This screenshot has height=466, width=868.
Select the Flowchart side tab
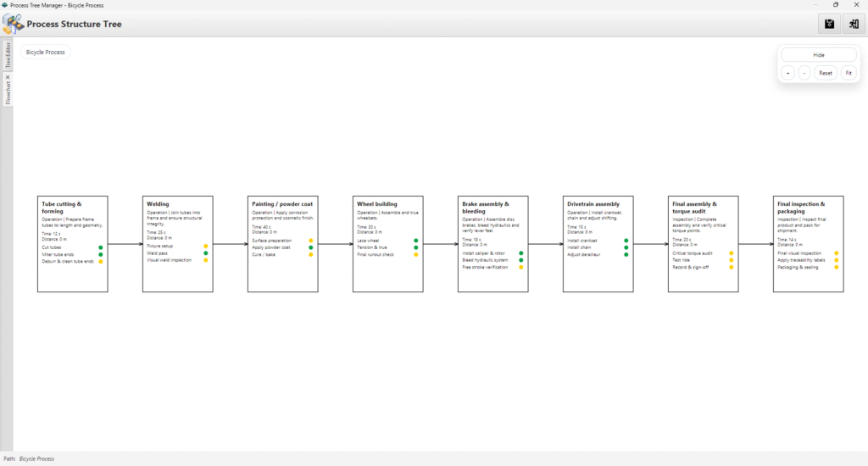tap(8, 92)
